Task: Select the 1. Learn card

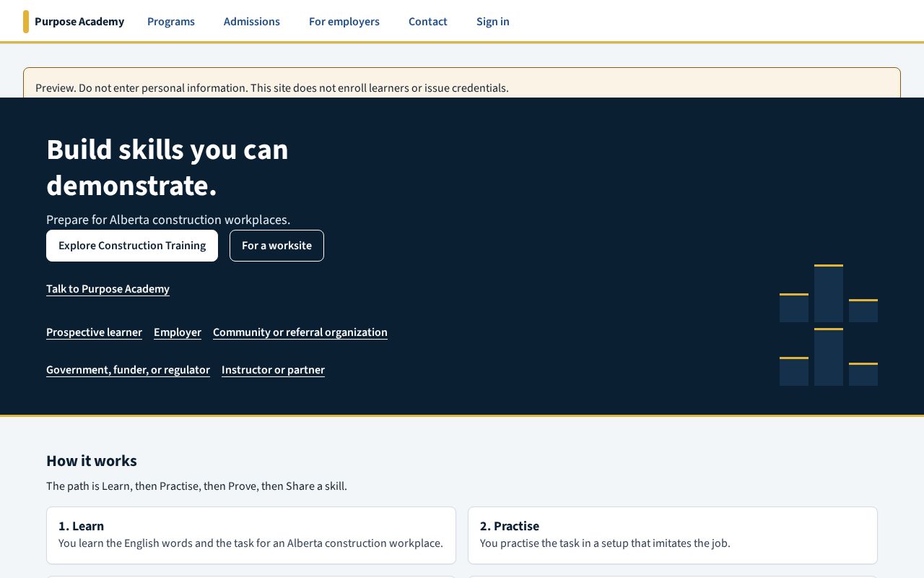Action: pyautogui.click(x=251, y=535)
